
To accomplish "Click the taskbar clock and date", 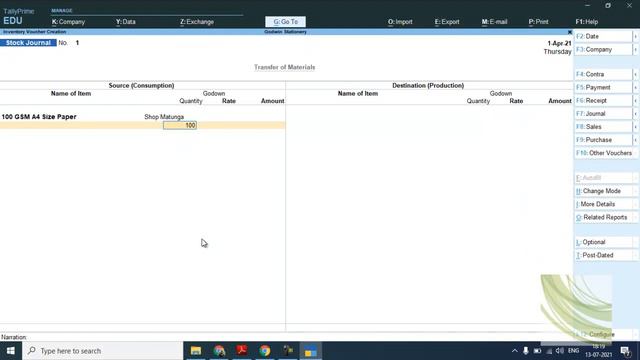I will point(598,351).
